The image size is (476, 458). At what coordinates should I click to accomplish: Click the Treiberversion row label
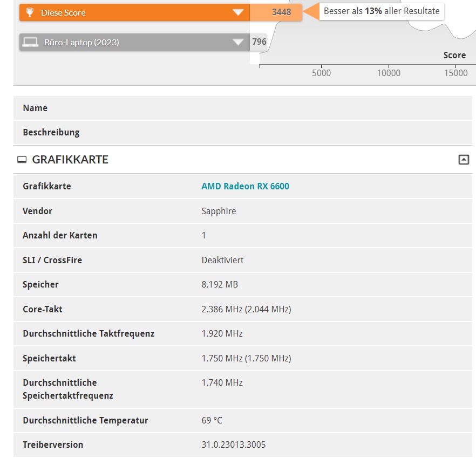pos(53,445)
